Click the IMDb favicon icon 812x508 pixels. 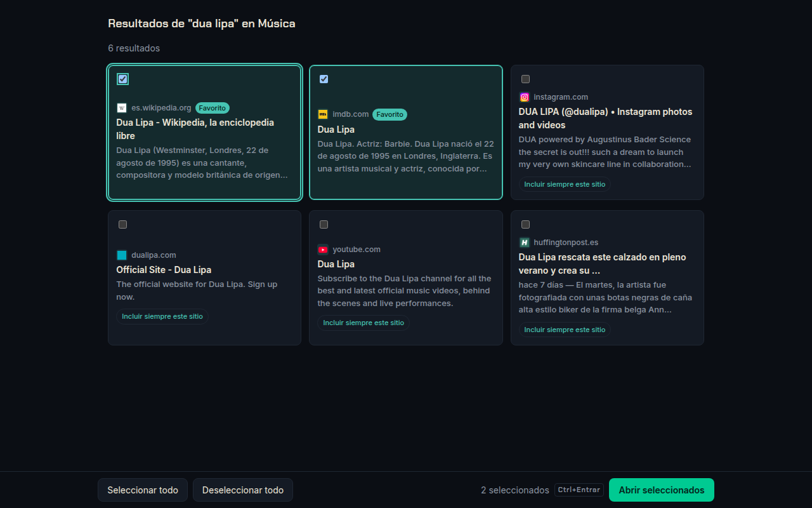323,114
